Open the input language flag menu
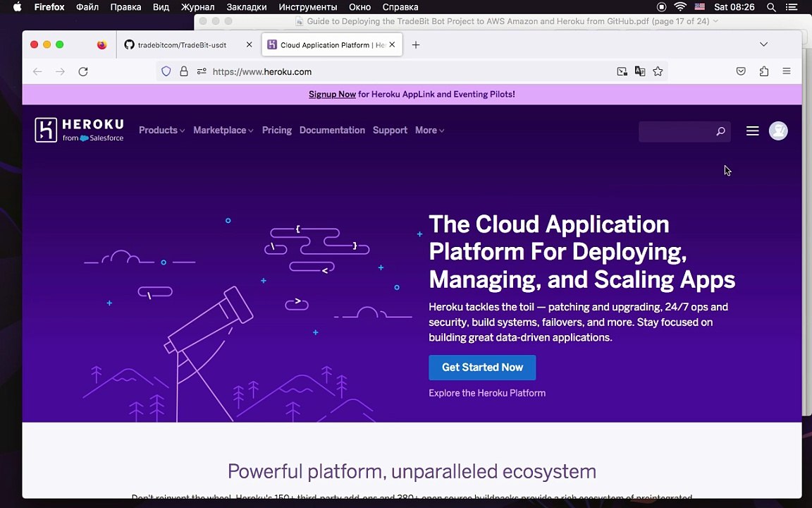The width and height of the screenshot is (812, 508). [x=700, y=7]
